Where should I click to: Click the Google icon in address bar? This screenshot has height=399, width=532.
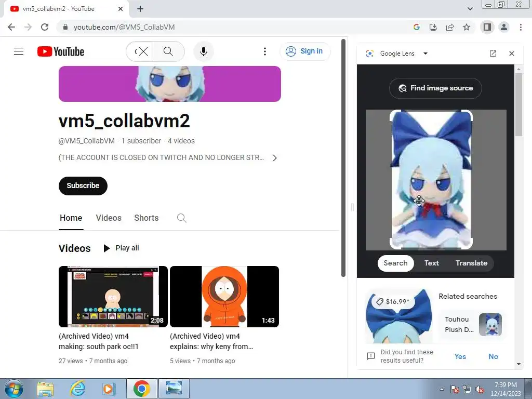point(417,27)
